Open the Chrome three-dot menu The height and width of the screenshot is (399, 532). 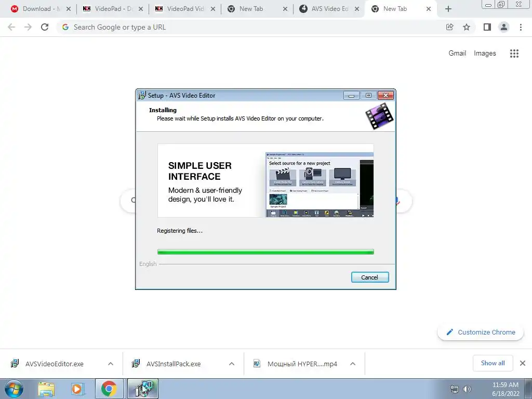coord(521,27)
